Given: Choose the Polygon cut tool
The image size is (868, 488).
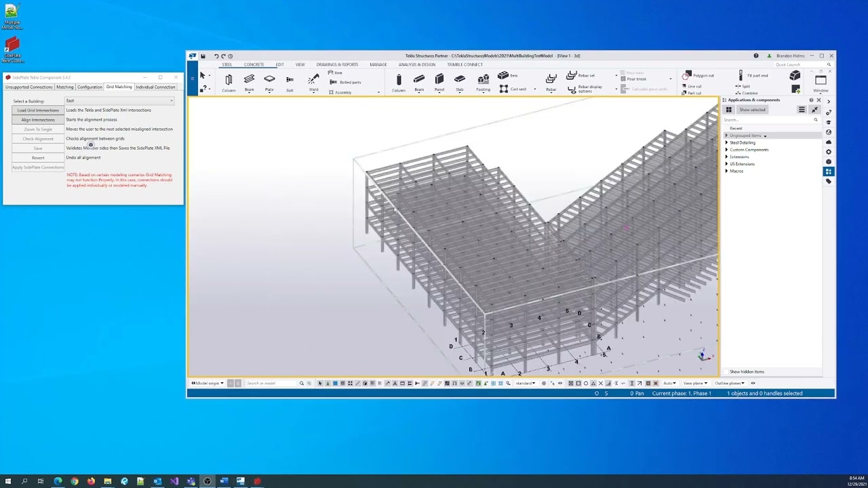Looking at the screenshot, I should click(698, 75).
